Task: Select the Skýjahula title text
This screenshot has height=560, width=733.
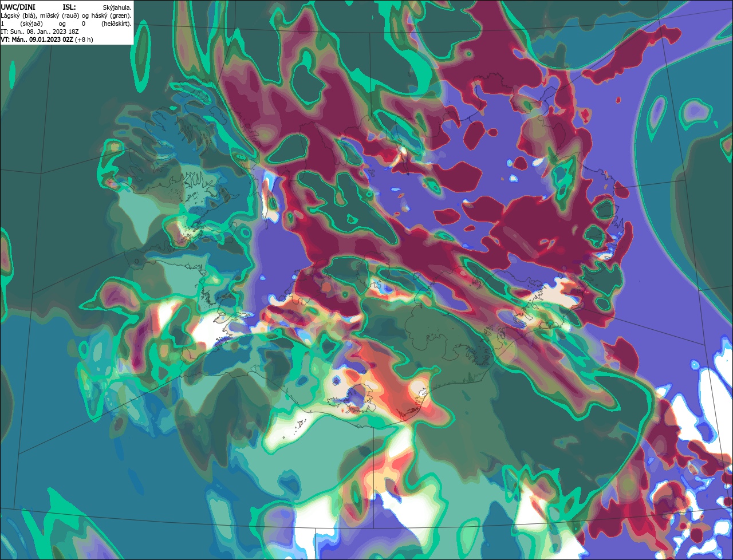Action: coord(117,7)
